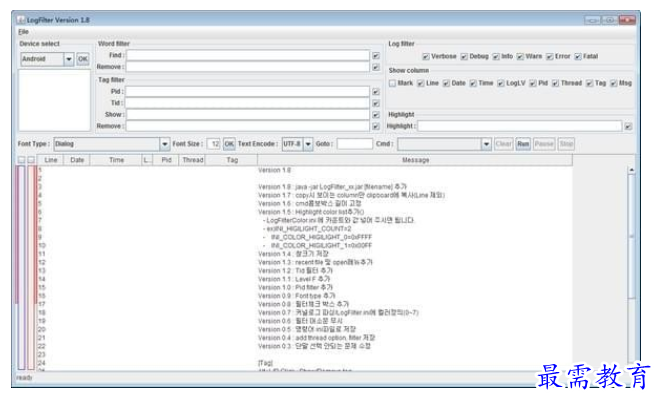Click the left bookmark indicator box in header
The height and width of the screenshot is (408, 659).
pos(21,160)
